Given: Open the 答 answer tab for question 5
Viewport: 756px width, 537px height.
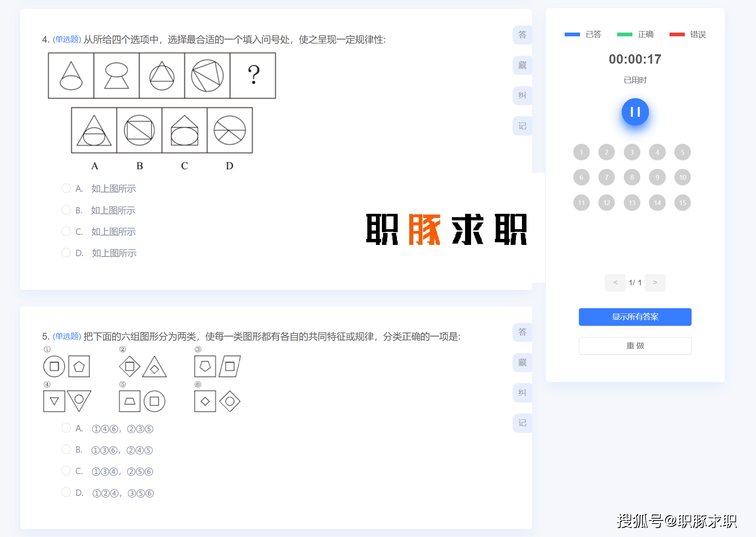Looking at the screenshot, I should coord(522,332).
